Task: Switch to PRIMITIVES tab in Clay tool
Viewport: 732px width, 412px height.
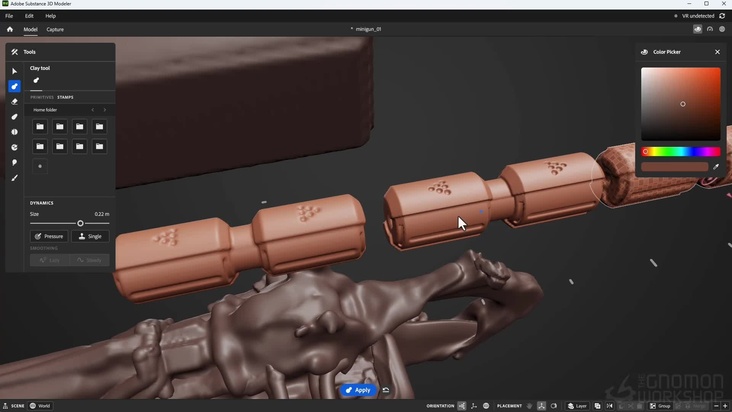Action: [x=41, y=97]
